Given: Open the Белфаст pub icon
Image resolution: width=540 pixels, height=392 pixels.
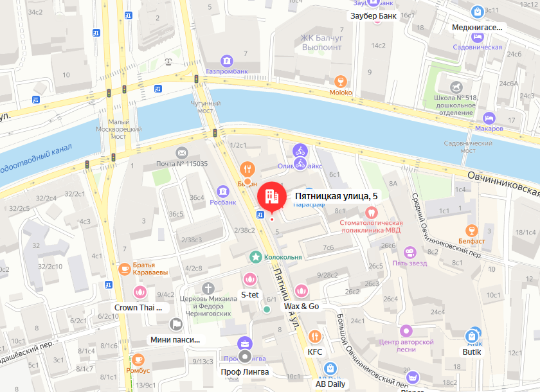Looking at the screenshot, I should pos(471,231).
